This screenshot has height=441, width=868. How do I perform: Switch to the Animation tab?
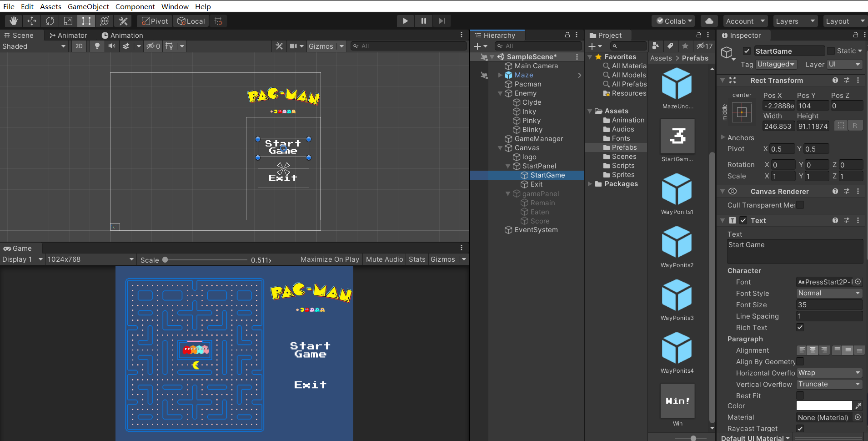(x=122, y=35)
